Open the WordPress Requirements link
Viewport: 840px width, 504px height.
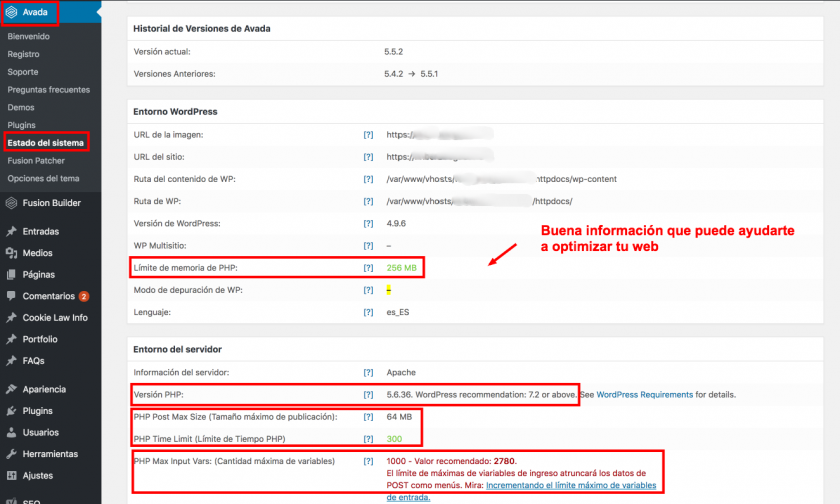644,395
